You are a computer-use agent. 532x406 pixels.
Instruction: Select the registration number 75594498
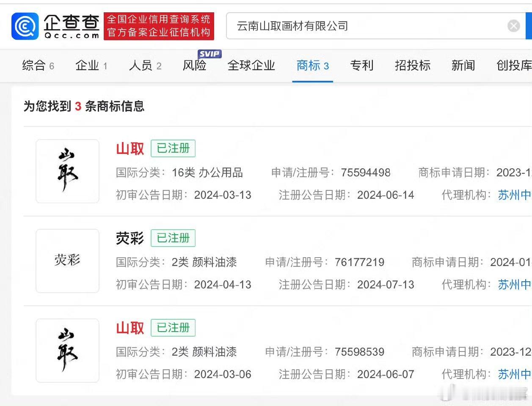(x=366, y=173)
